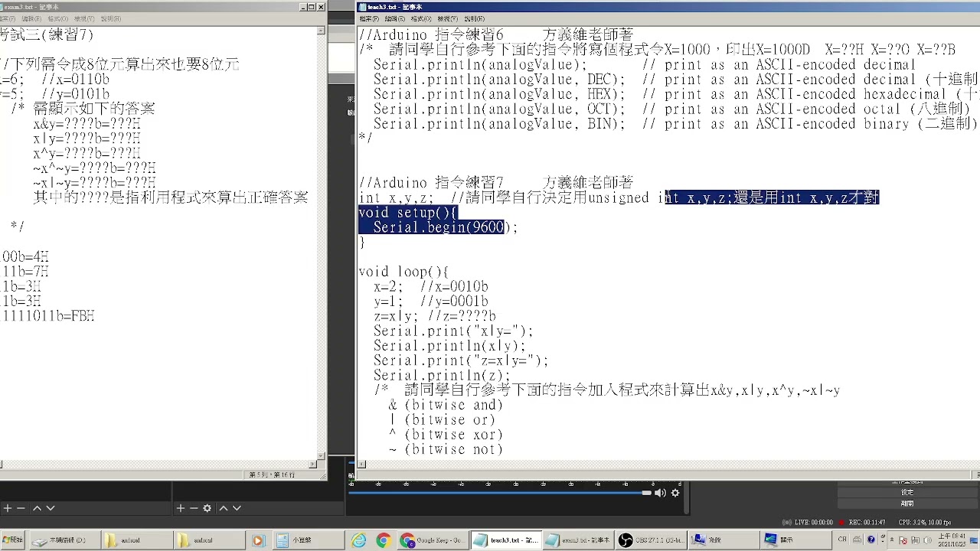The height and width of the screenshot is (551, 980).
Task: Click exam3 Notepad horizontal scrollbar right arrow
Action: coord(312,464)
